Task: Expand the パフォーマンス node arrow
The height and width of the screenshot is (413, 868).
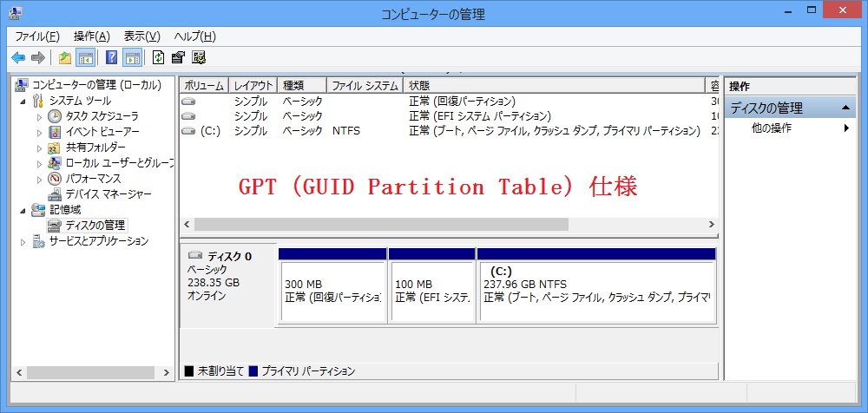Action: point(39,180)
